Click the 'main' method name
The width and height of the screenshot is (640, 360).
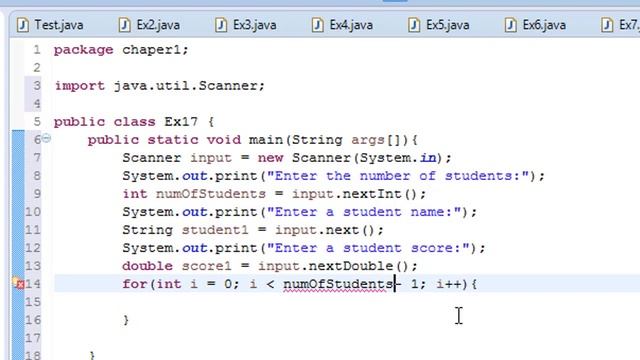(x=266, y=140)
